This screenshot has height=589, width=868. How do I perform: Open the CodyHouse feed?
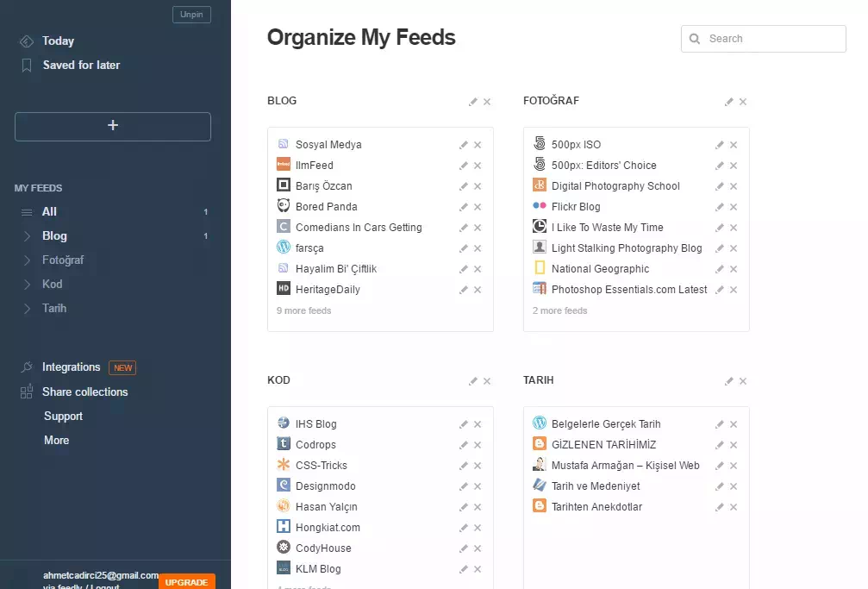(323, 548)
